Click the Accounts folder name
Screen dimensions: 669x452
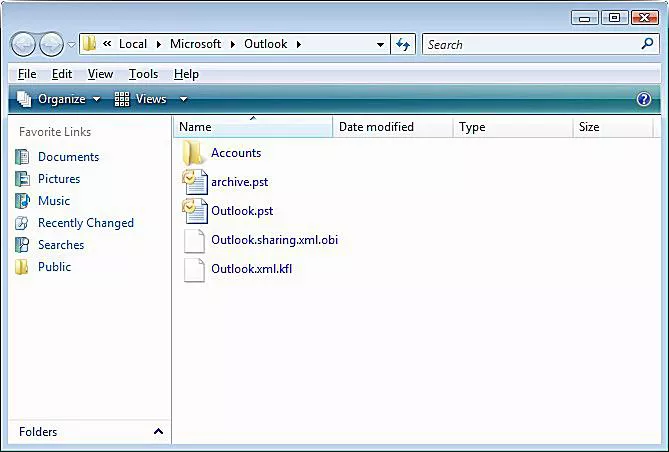point(236,153)
